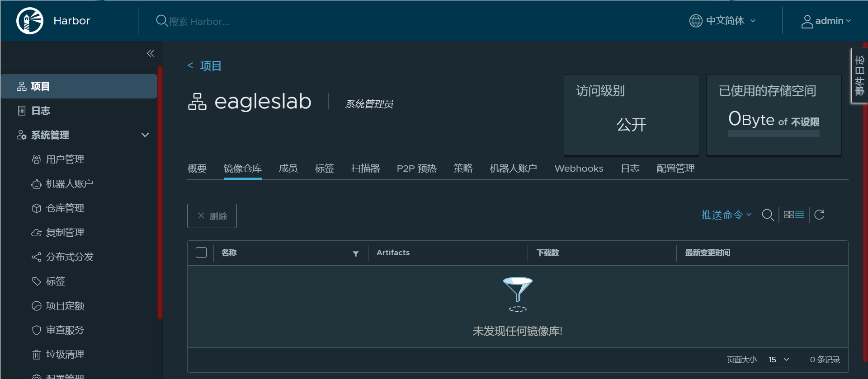Click the 名称 column header
This screenshot has width=868, height=379.
(229, 253)
